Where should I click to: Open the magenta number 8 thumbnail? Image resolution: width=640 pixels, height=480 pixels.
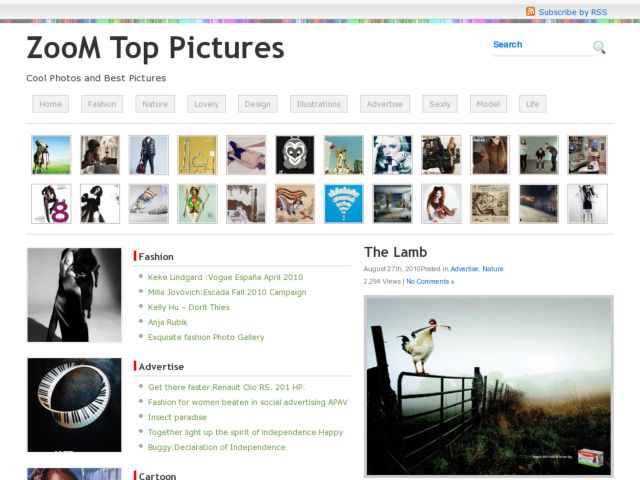(x=51, y=204)
